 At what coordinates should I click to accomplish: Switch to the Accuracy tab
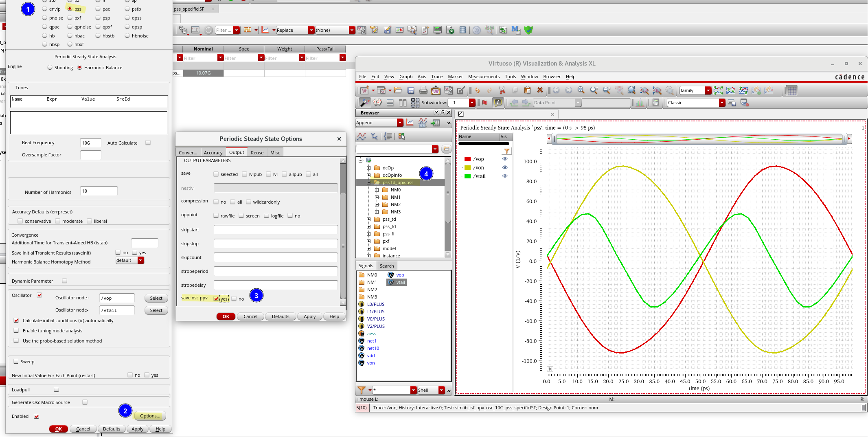tap(213, 153)
